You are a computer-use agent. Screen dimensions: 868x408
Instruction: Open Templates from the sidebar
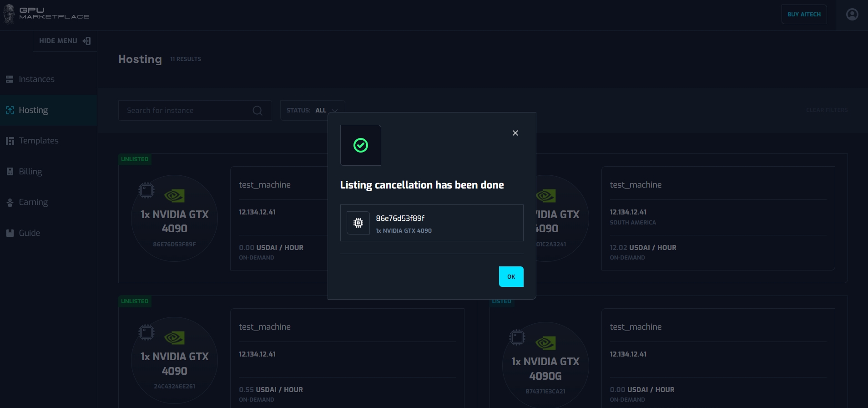38,141
